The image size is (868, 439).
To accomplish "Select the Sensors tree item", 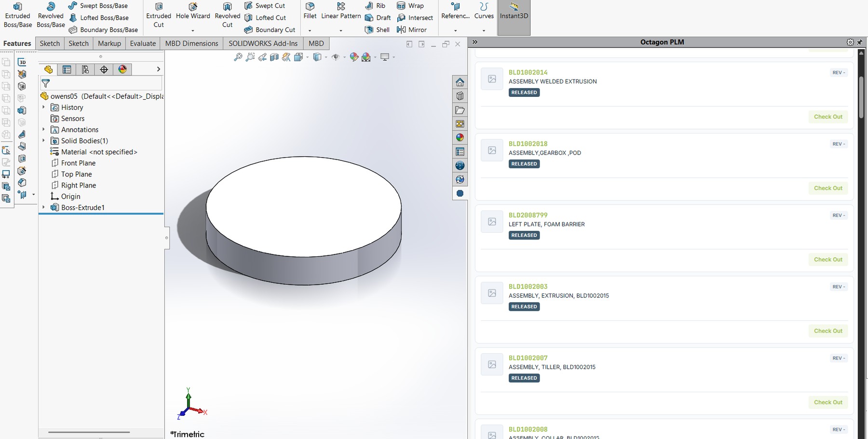I will [x=68, y=119].
